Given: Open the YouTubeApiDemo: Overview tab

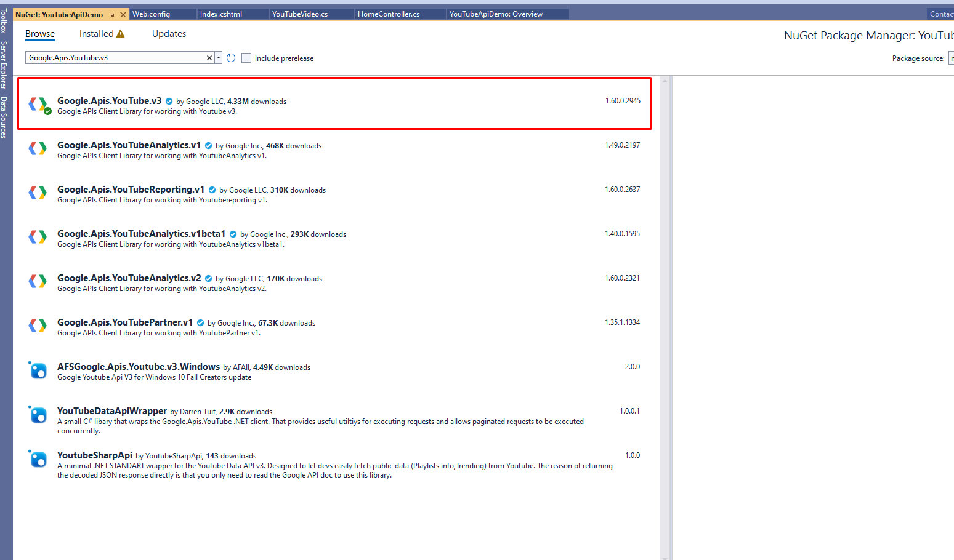Looking at the screenshot, I should (x=508, y=14).
